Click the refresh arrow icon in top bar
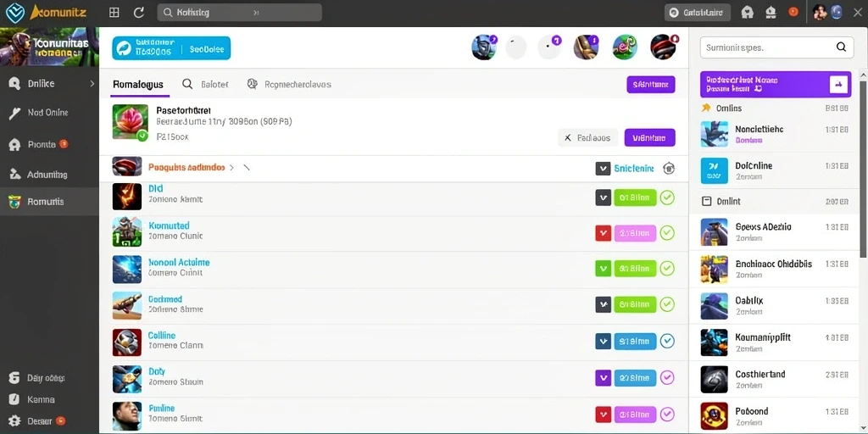868x434 pixels. point(139,13)
